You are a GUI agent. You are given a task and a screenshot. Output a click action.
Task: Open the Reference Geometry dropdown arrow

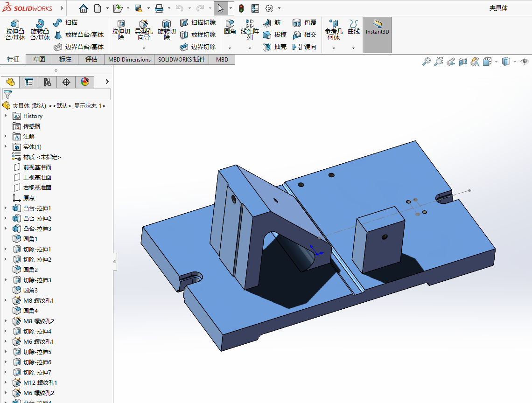(334, 48)
